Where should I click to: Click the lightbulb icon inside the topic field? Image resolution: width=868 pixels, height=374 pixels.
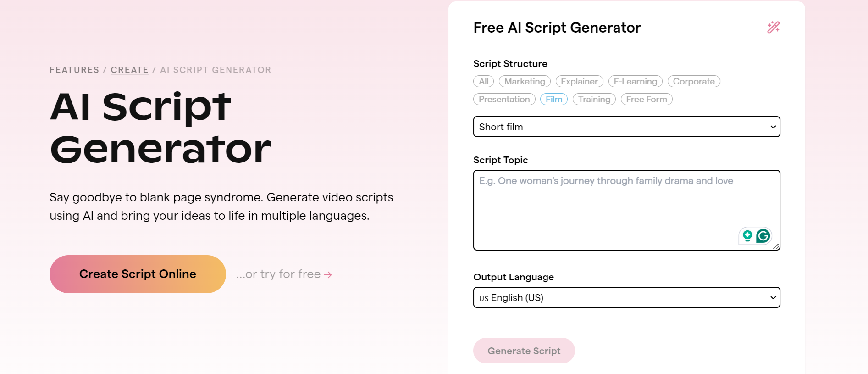pyautogui.click(x=746, y=236)
